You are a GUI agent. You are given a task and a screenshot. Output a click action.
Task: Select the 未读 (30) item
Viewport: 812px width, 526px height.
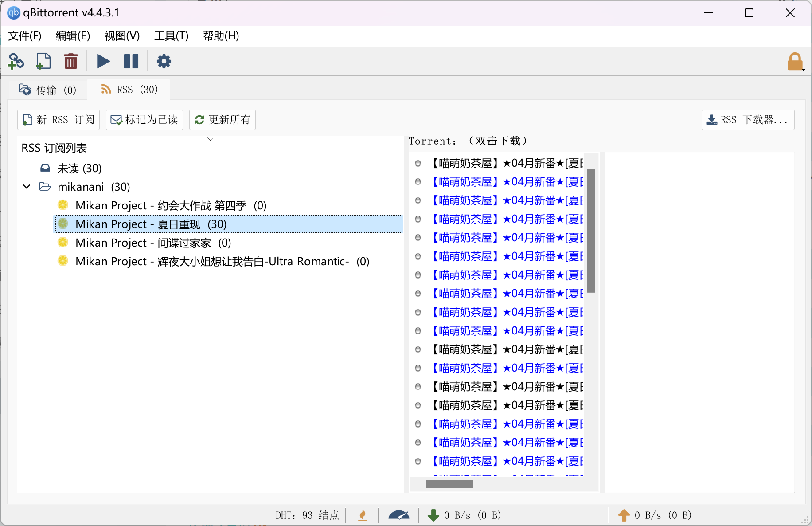point(79,169)
